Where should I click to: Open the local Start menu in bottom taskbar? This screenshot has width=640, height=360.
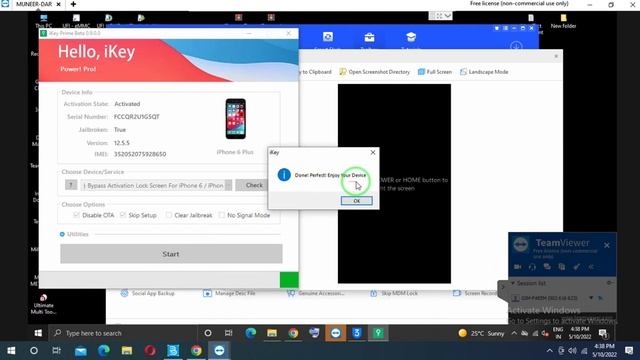pos(11,351)
